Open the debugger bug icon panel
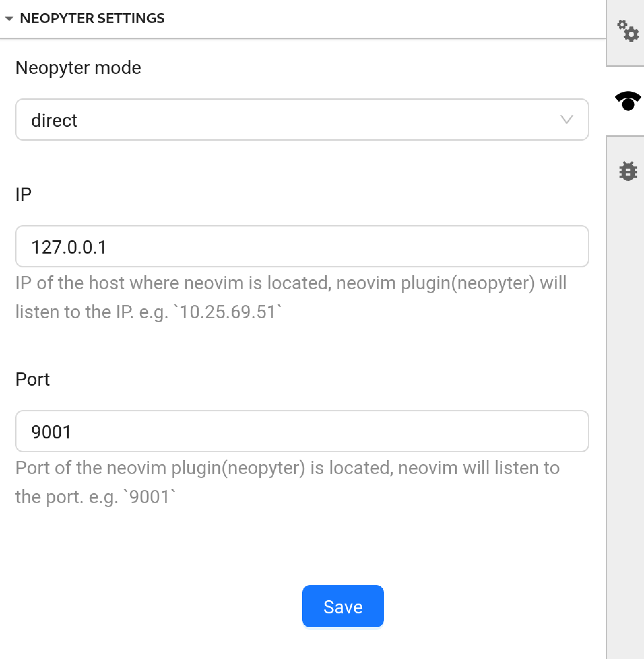 click(x=628, y=171)
